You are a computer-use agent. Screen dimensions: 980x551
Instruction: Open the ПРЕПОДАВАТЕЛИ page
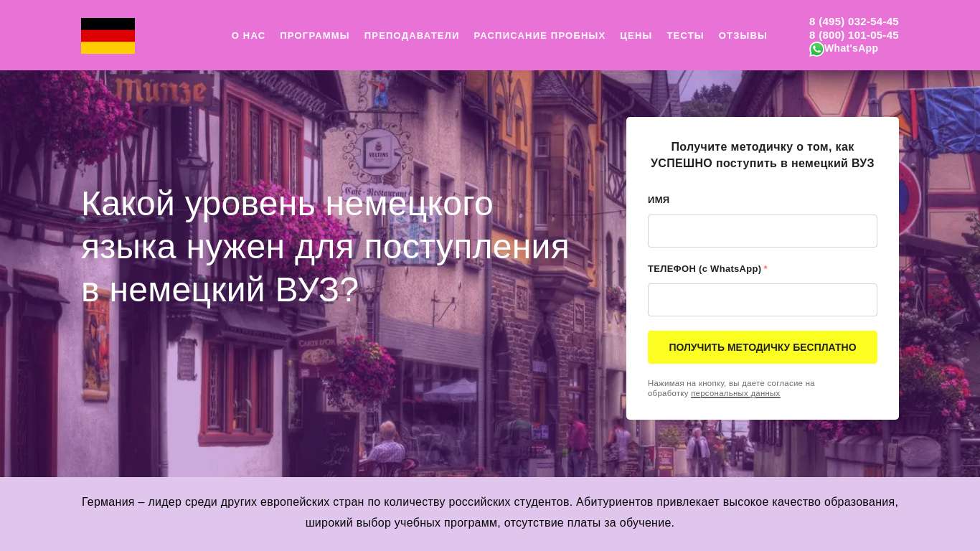point(411,36)
